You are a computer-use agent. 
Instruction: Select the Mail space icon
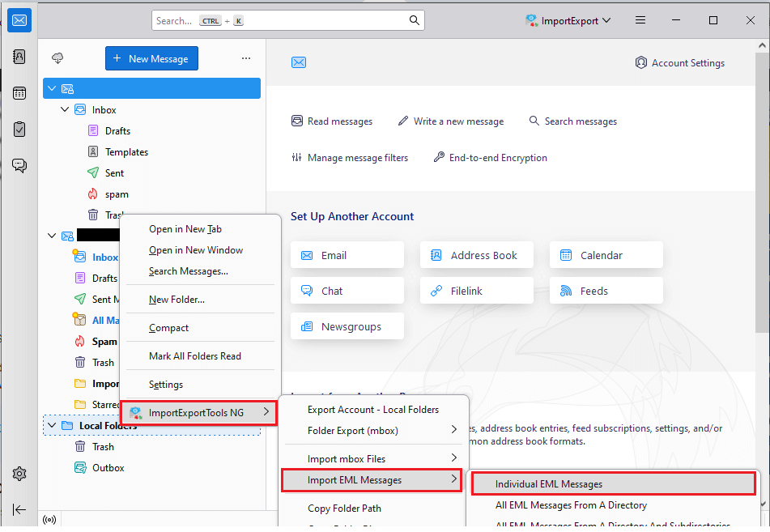coord(19,20)
